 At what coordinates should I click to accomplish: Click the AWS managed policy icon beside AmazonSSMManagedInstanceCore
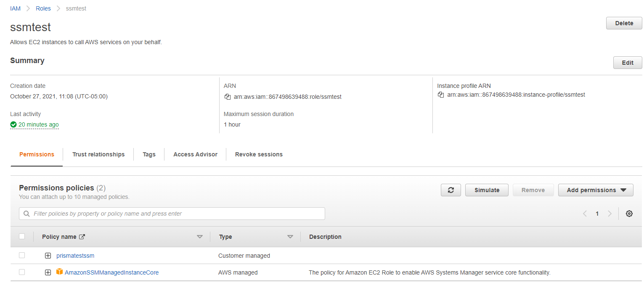[x=59, y=272]
